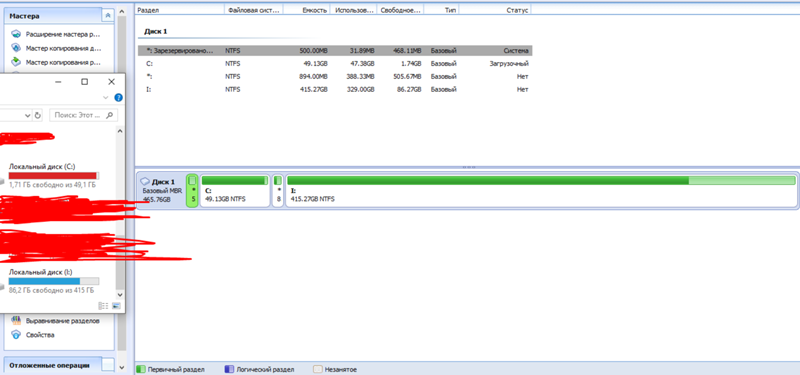Click the 'Диск 1' heading above table
Image resolution: width=800 pixels, height=375 pixels.
point(156,31)
